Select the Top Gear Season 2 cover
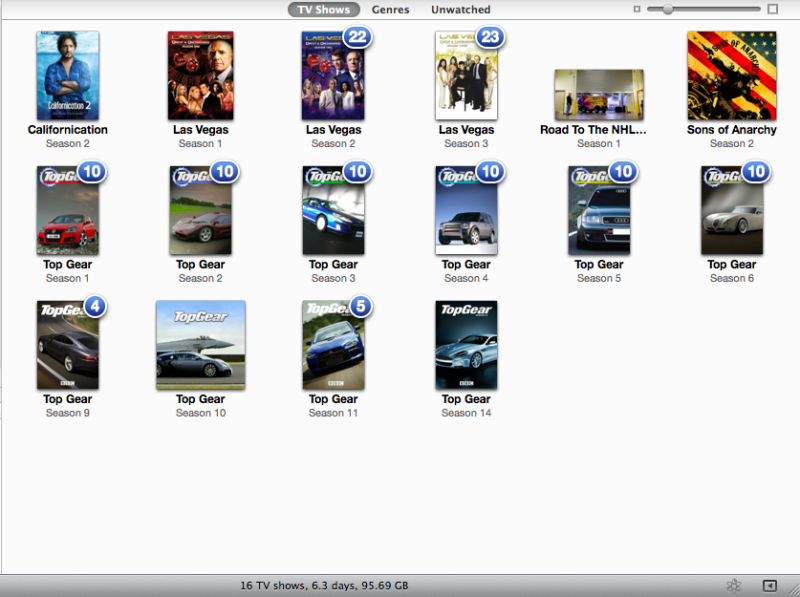The width and height of the screenshot is (800, 597). pos(201,210)
